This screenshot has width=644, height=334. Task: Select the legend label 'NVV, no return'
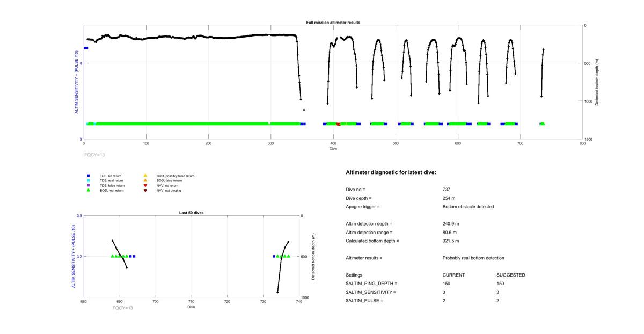166,185
